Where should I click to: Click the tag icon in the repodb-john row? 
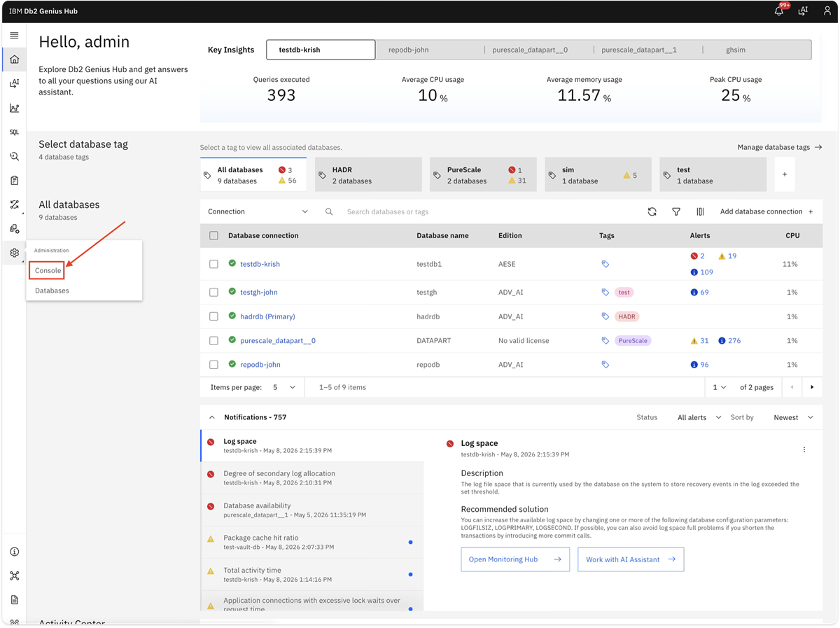(x=605, y=365)
